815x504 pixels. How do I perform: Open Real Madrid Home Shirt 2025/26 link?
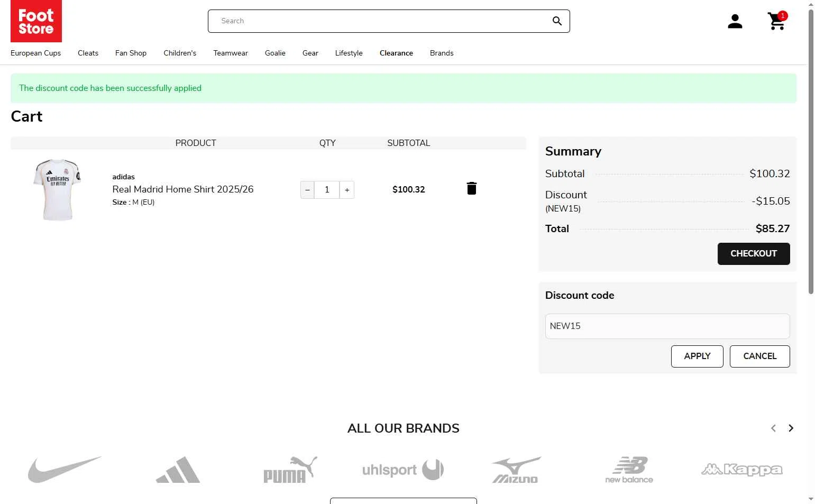183,189
